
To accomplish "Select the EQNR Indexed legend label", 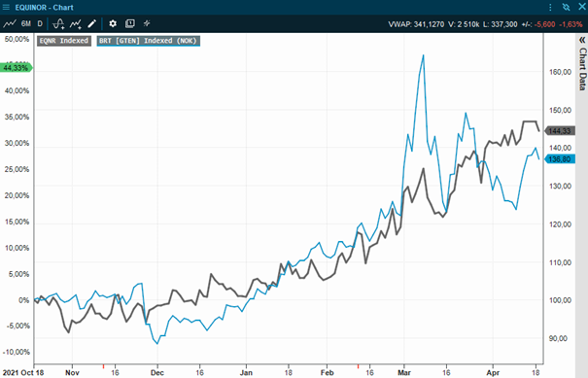I will (64, 41).
